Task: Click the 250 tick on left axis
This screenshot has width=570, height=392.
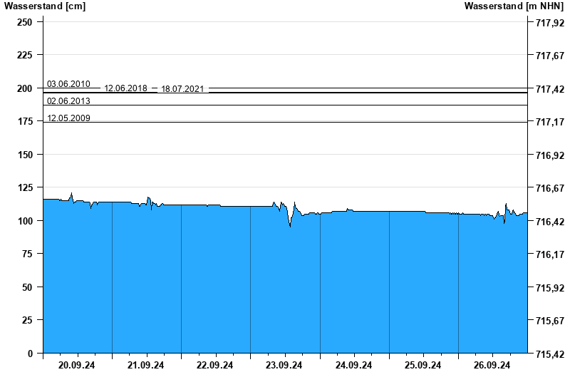Action: click(25, 22)
